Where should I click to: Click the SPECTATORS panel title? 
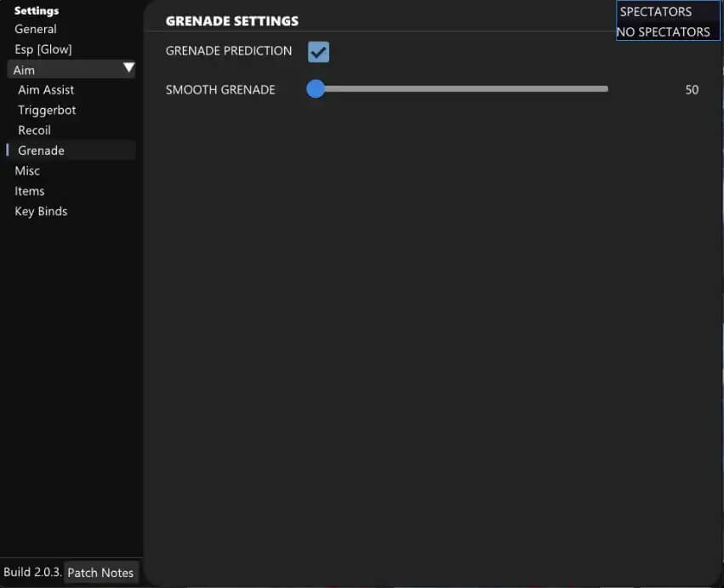656,12
